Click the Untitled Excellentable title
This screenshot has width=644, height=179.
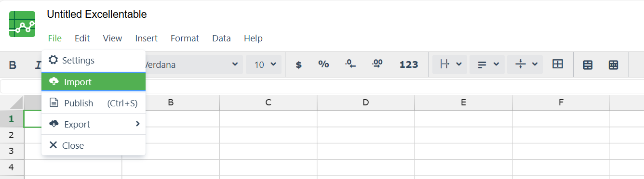[97, 14]
